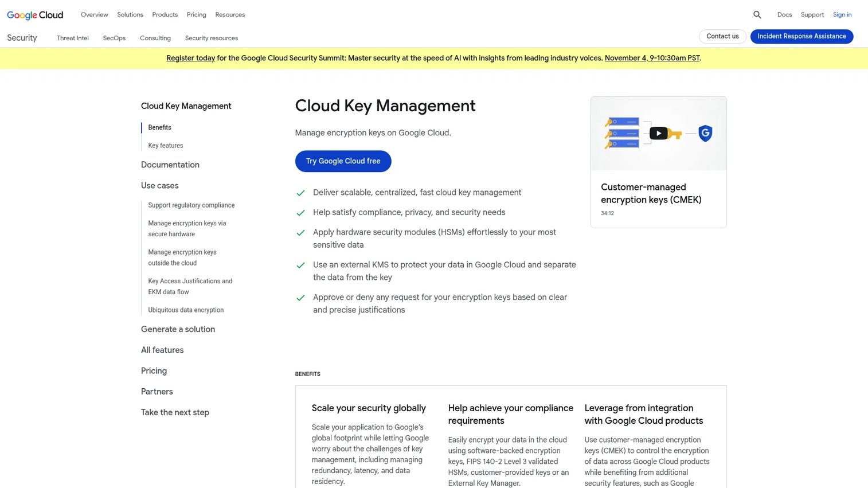
Task: Select Key features in the sidebar
Action: (166, 146)
